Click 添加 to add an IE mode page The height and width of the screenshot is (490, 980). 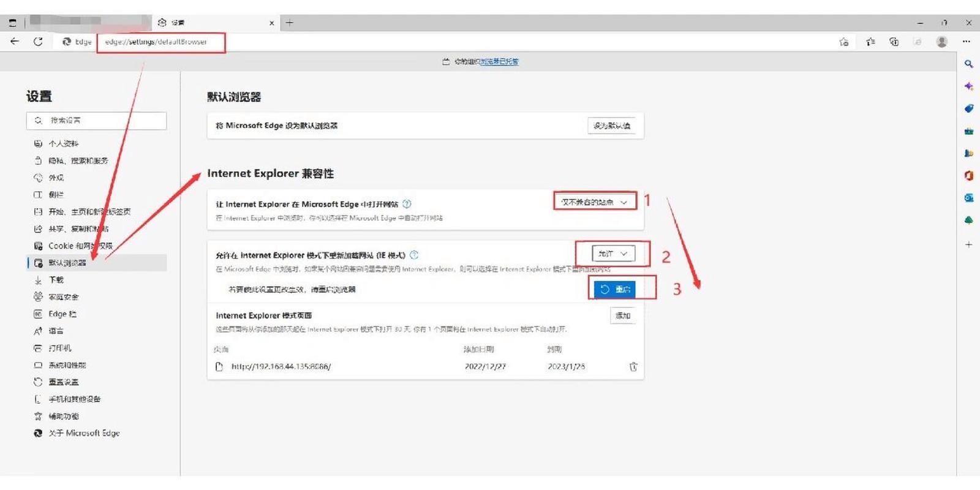pos(623,315)
